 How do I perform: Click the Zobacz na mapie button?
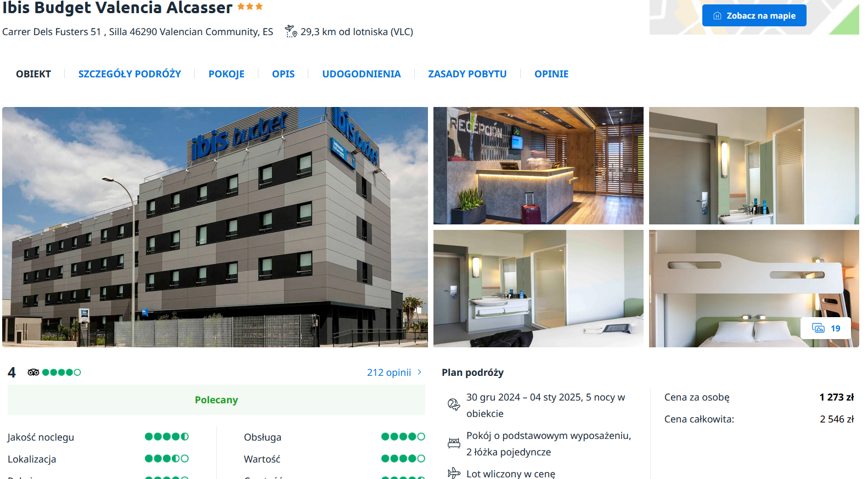754,15
